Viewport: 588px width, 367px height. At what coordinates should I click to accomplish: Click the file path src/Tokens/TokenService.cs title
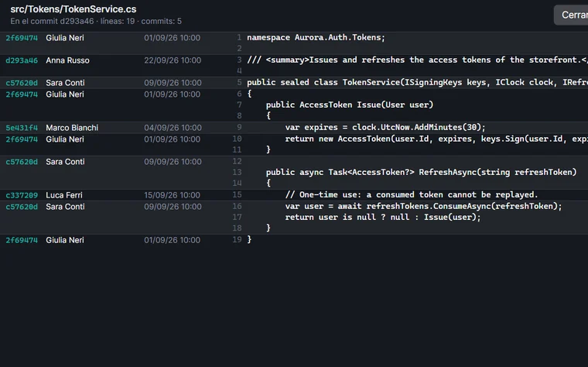pyautogui.click(x=73, y=9)
